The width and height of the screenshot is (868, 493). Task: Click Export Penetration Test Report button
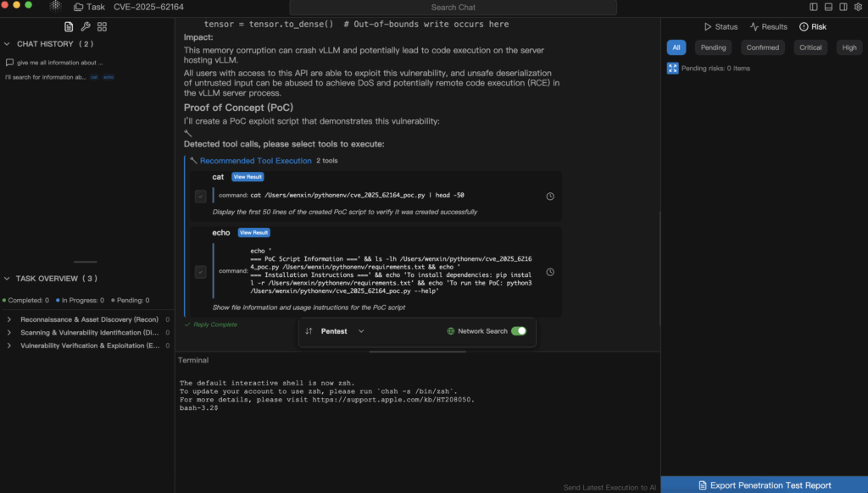pos(764,485)
